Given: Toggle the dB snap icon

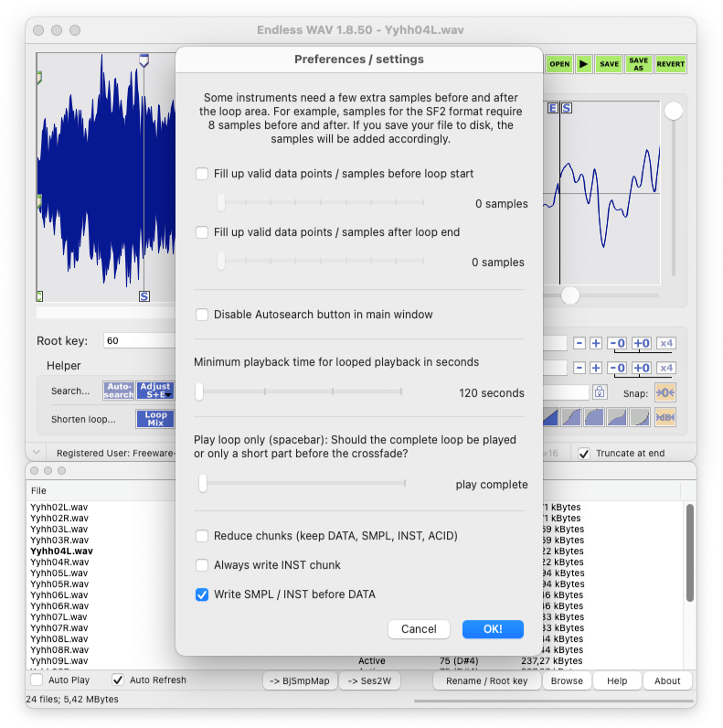Looking at the screenshot, I should [x=665, y=417].
